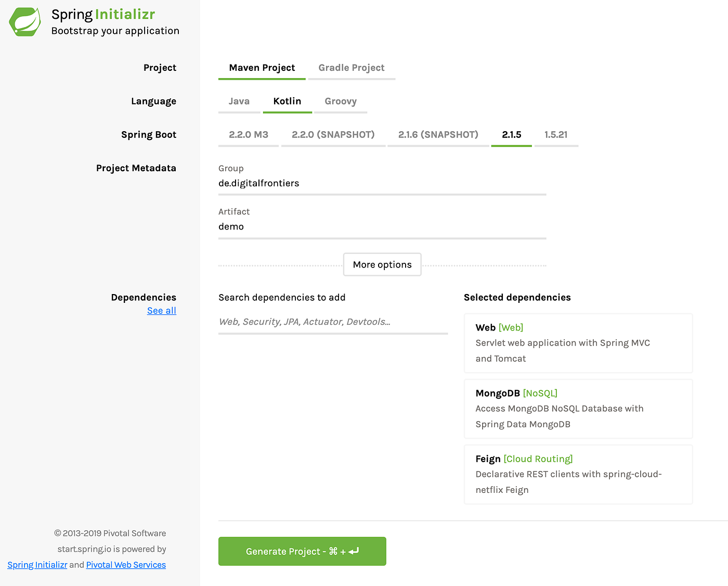The height and width of the screenshot is (586, 728).
Task: Select Java as the language
Action: tap(239, 101)
